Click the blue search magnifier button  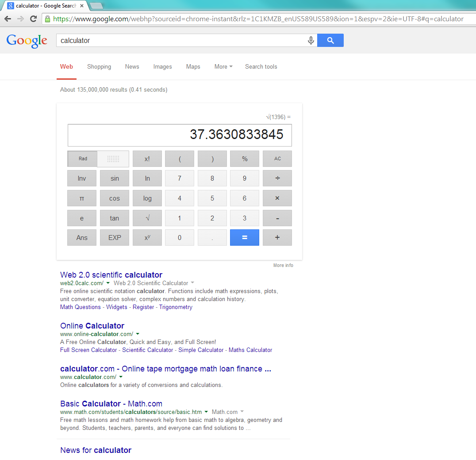330,40
